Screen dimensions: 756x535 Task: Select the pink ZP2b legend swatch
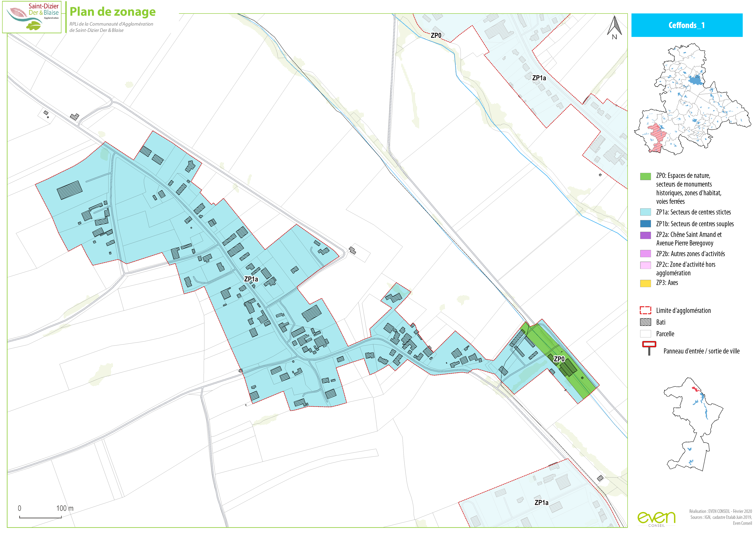tap(645, 254)
